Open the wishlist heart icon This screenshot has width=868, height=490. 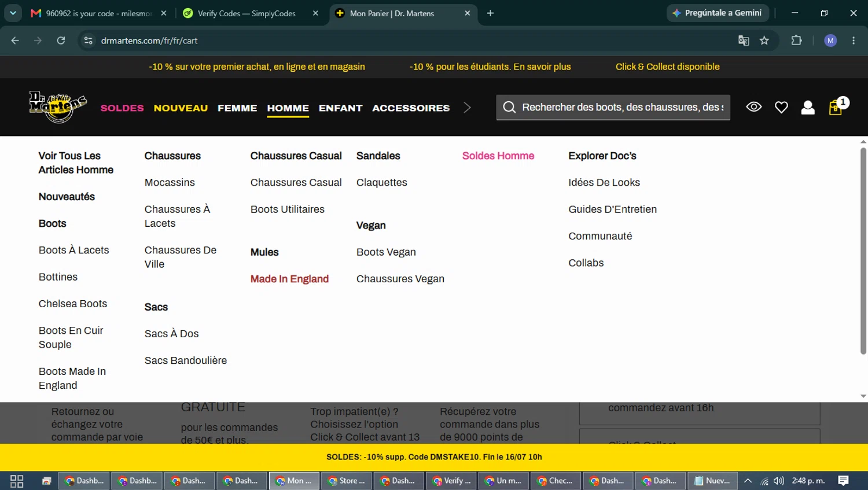point(781,108)
